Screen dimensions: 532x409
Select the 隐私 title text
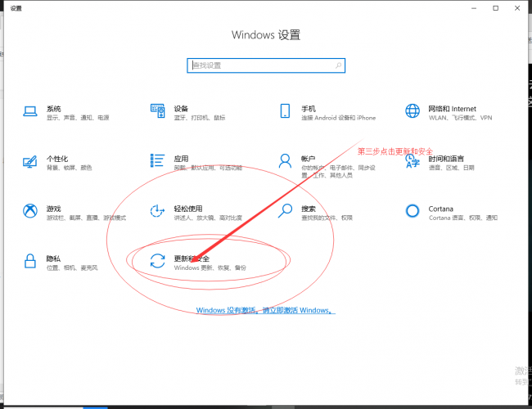pos(53,258)
